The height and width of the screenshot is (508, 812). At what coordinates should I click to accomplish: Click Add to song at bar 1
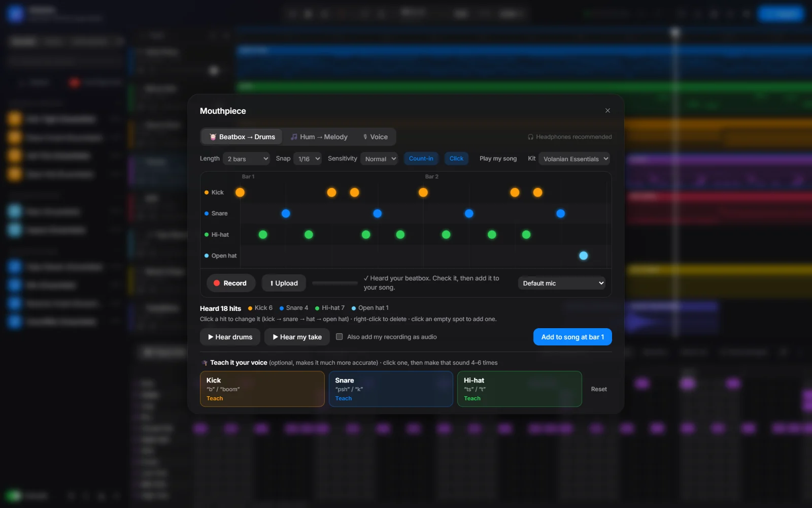pyautogui.click(x=572, y=337)
